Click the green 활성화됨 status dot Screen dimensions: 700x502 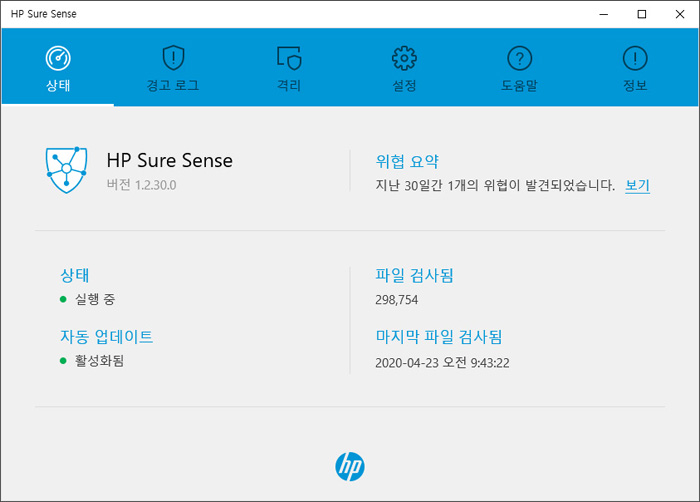pyautogui.click(x=63, y=361)
